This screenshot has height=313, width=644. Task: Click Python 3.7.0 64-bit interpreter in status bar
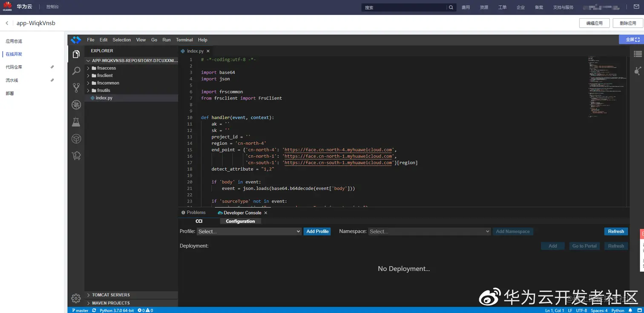(117, 310)
